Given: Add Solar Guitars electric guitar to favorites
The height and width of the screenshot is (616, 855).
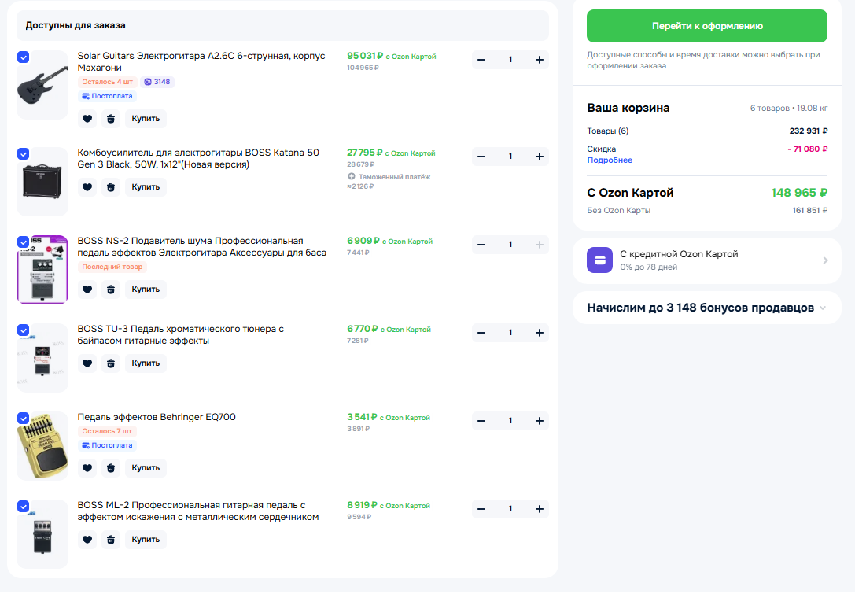Looking at the screenshot, I should coord(87,119).
